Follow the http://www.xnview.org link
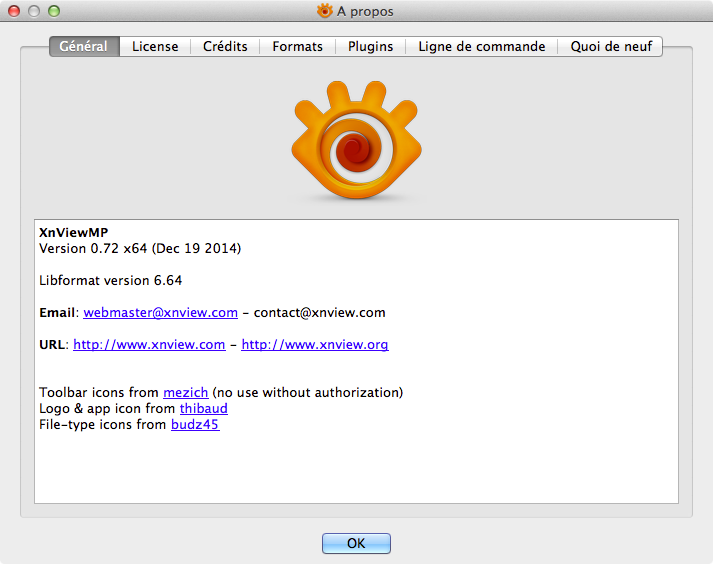This screenshot has width=713, height=564. (x=315, y=344)
